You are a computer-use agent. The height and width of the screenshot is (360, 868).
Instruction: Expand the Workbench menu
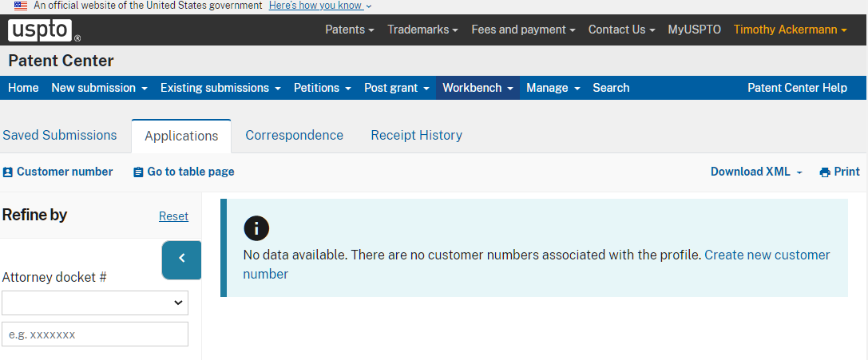coord(478,88)
